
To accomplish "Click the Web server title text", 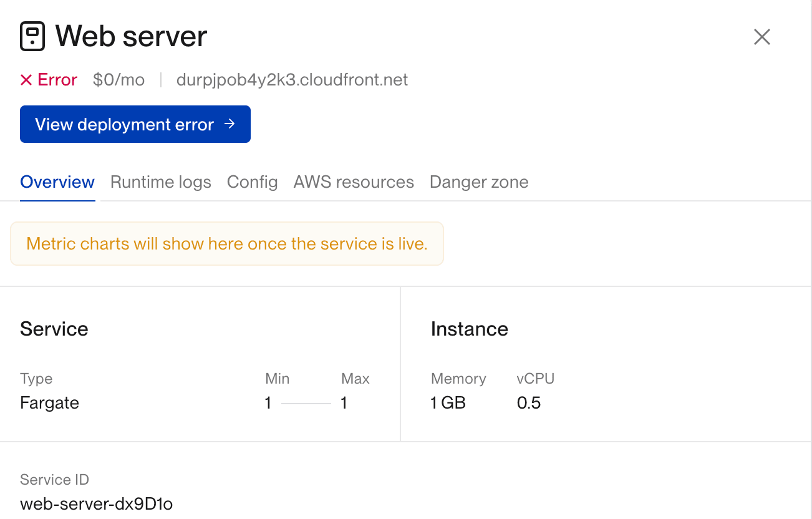I will pyautogui.click(x=132, y=36).
